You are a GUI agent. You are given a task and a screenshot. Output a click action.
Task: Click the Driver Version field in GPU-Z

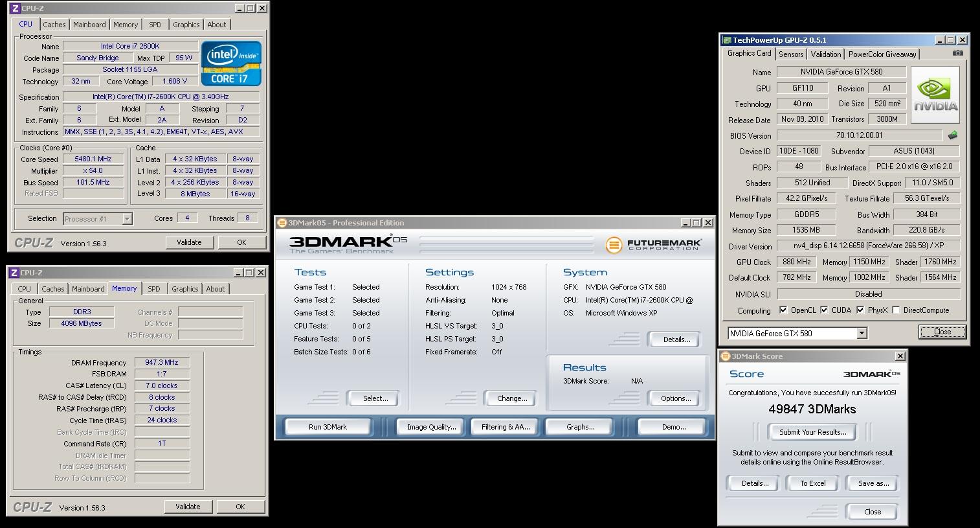coord(868,246)
